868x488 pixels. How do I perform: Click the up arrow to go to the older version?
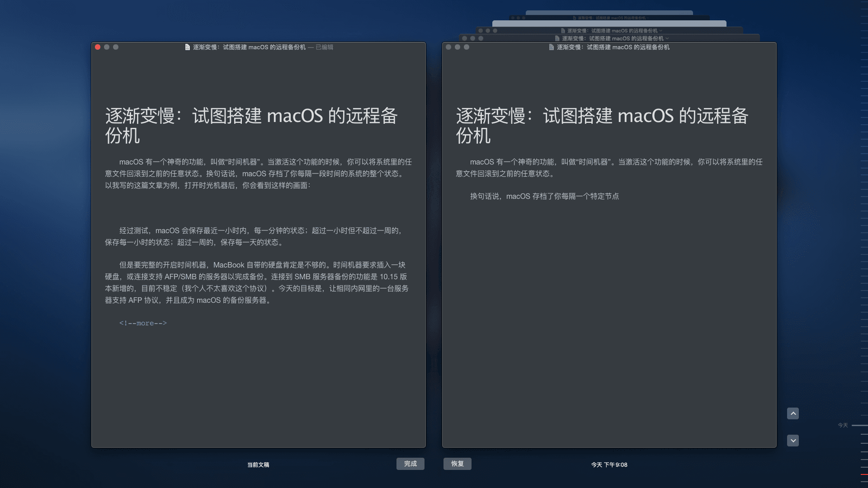pyautogui.click(x=793, y=413)
